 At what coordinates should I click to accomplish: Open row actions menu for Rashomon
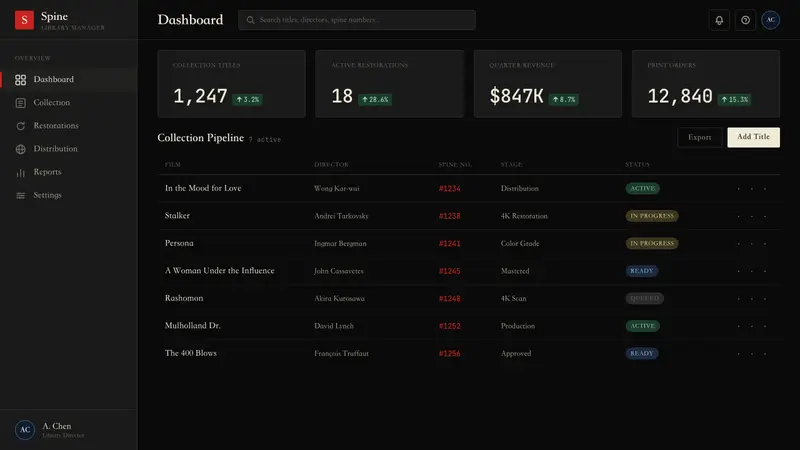pyautogui.click(x=752, y=299)
